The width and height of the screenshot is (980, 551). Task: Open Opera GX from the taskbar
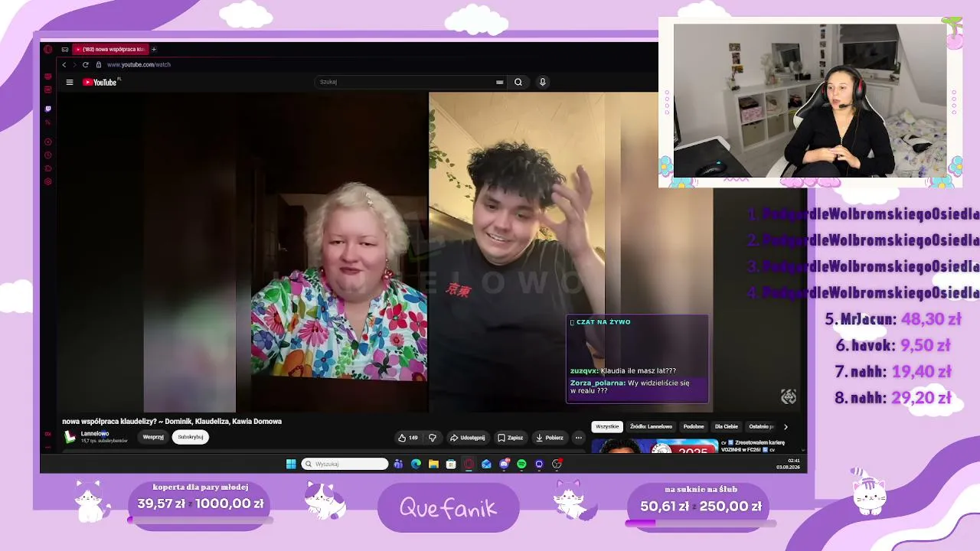[469, 464]
